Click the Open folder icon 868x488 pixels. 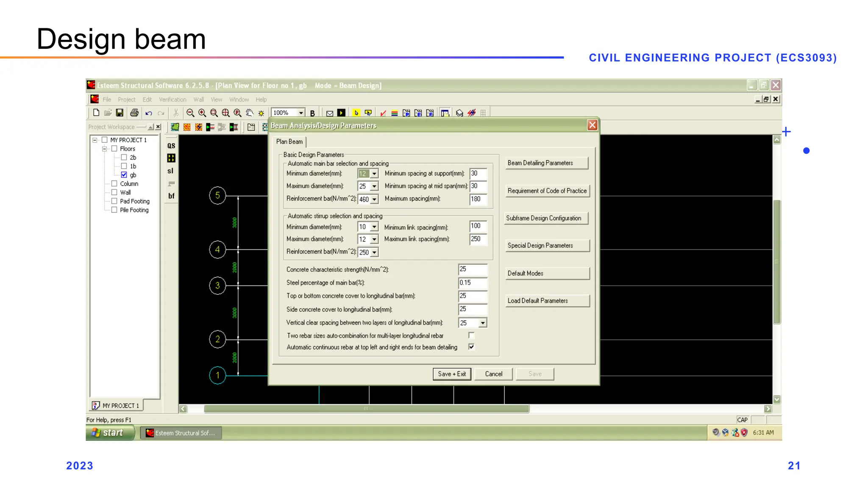pos(108,113)
